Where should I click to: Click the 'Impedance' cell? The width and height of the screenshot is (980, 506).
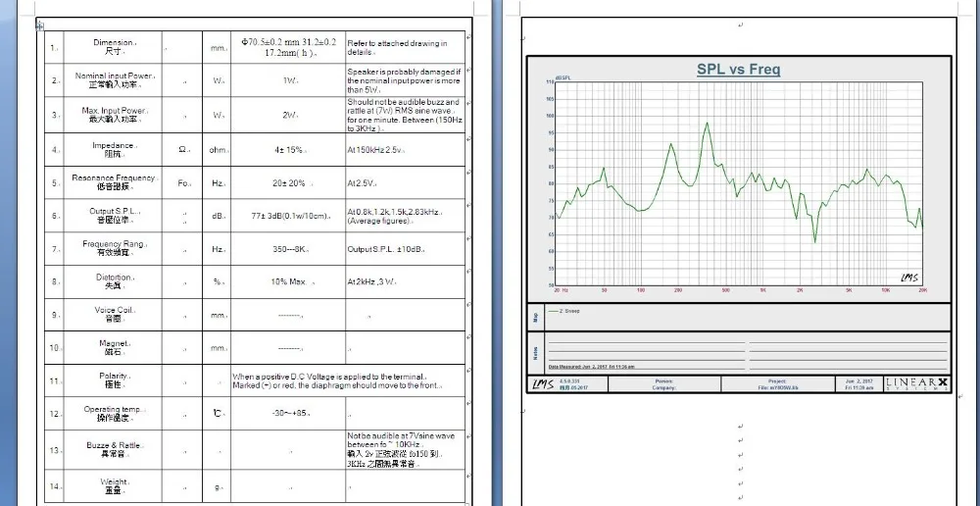113,149
